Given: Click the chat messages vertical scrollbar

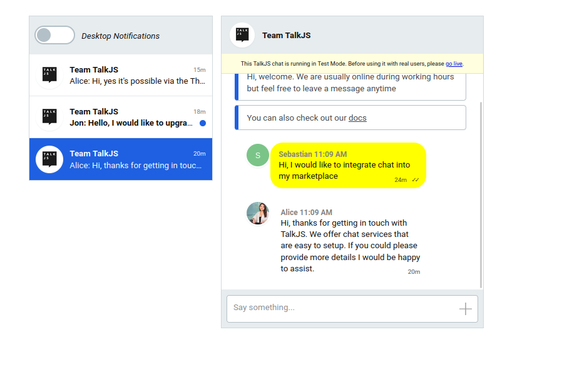Looking at the screenshot, I should 481,194.
